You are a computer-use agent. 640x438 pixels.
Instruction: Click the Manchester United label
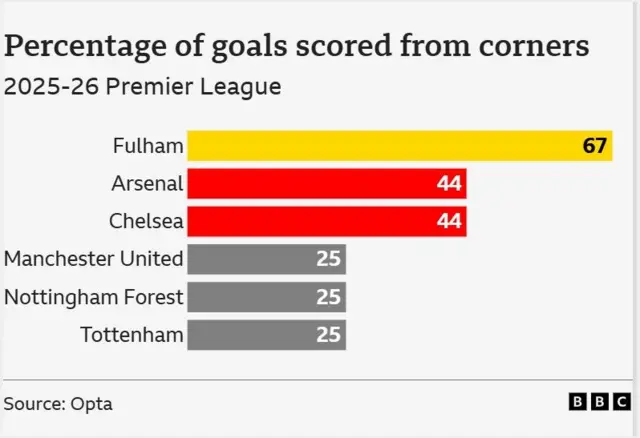pos(94,259)
